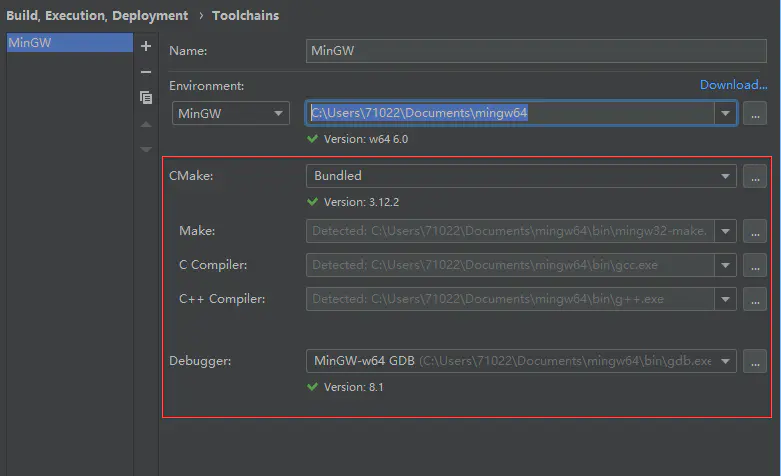This screenshot has width=781, height=476.
Task: Click the Make detected path field
Action: tap(510, 231)
